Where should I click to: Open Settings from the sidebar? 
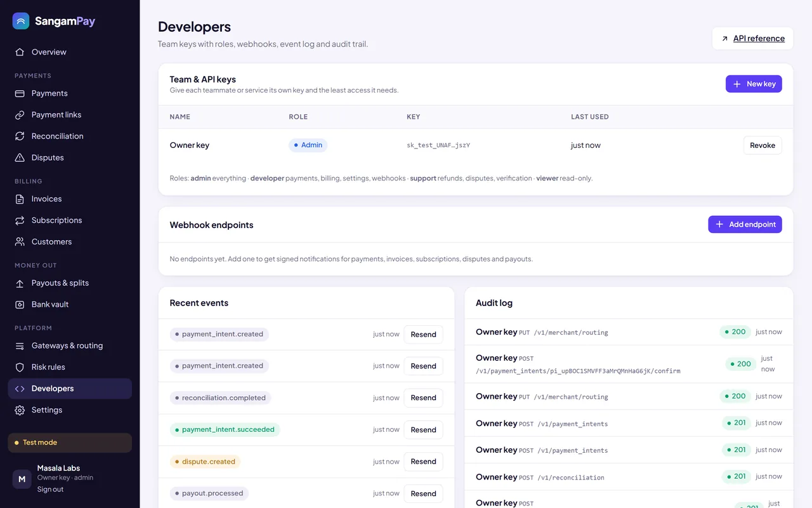(70, 410)
